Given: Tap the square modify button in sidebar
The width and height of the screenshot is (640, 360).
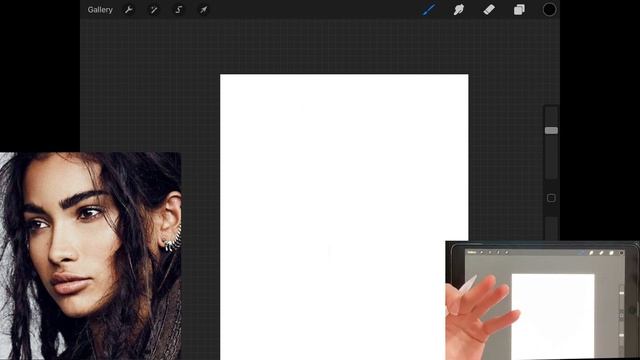Looking at the screenshot, I should (551, 198).
